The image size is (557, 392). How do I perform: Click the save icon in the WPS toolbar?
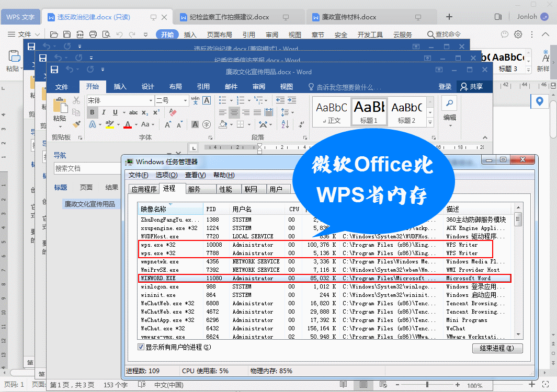tap(67, 34)
